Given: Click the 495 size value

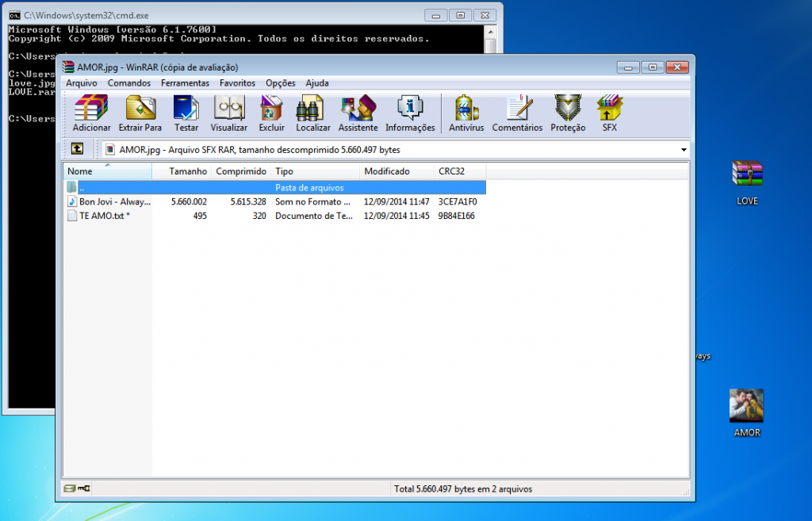Looking at the screenshot, I should point(200,216).
